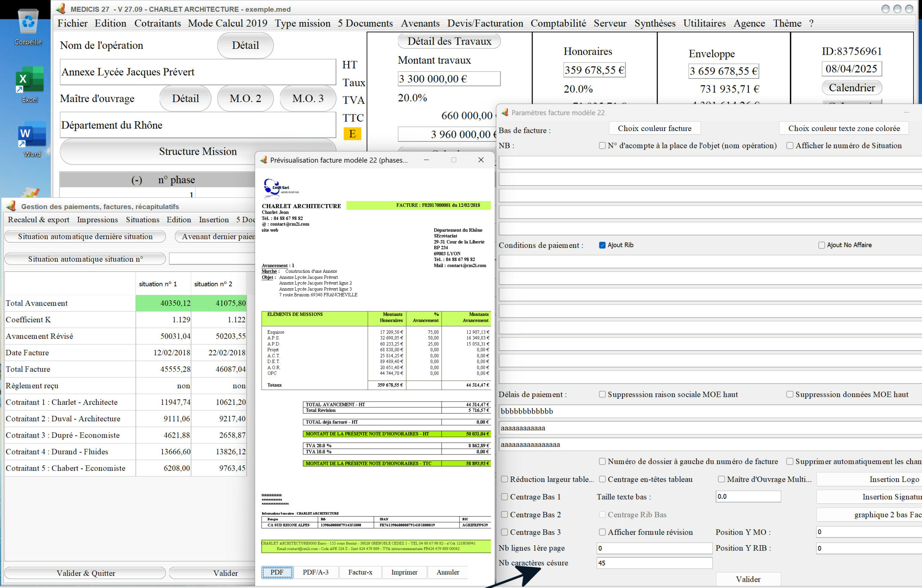The image size is (922, 588).
Task: Click Imprimer in the preview window
Action: (x=404, y=572)
